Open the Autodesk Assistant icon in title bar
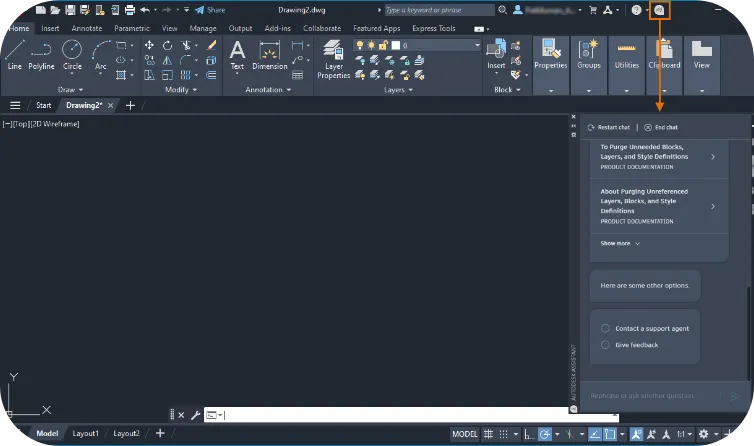 659,10
